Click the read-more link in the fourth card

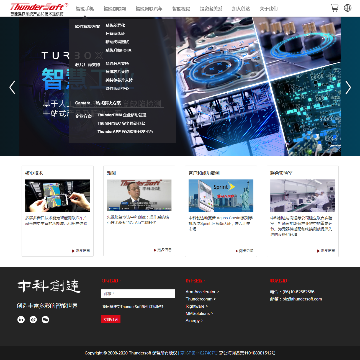pyautogui.click(x=326, y=251)
